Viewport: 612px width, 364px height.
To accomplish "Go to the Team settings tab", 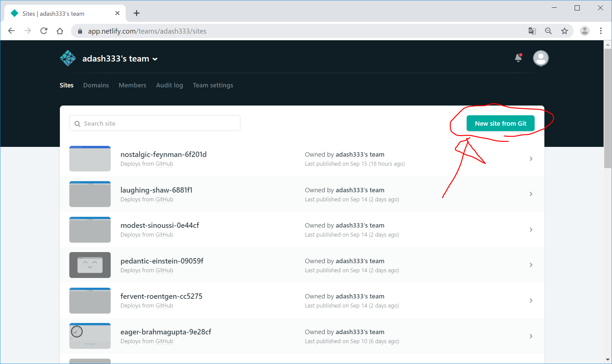I will coord(213,85).
